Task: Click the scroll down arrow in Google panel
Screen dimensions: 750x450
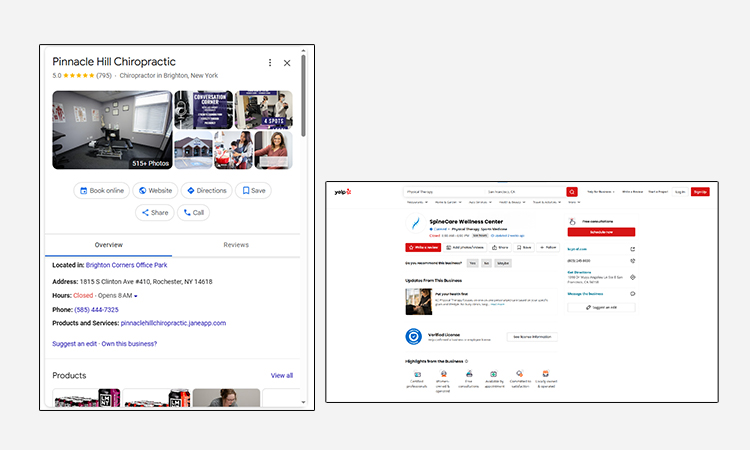Action: coord(303,402)
